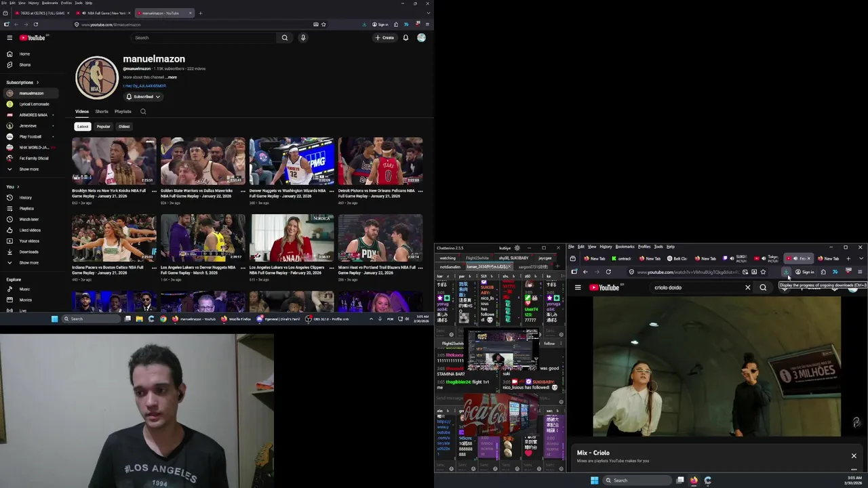Switch to Chatterino 'jaycgee' tab
This screenshot has width=868, height=488.
545,258
